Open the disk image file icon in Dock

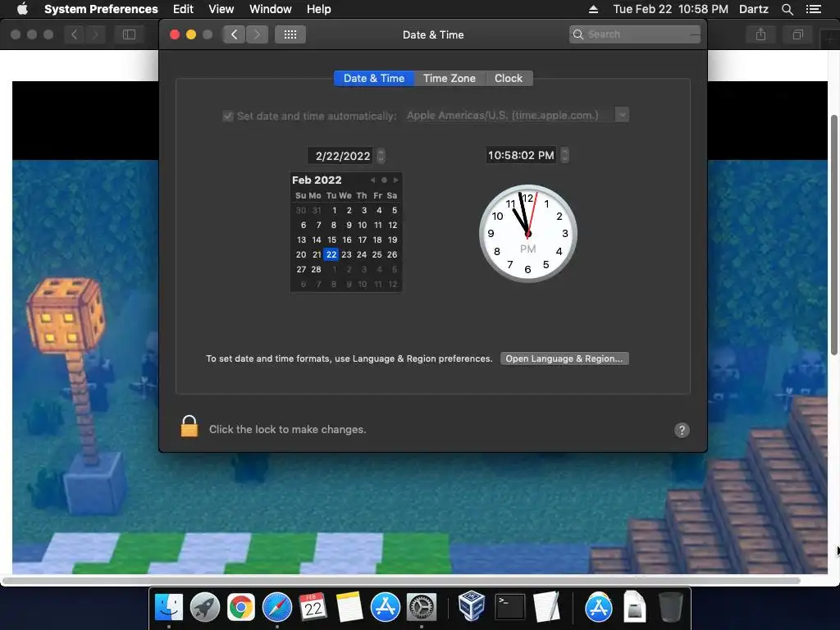pos(634,608)
